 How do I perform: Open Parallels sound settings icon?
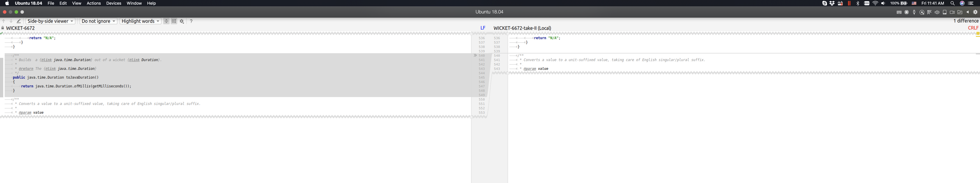point(937,12)
